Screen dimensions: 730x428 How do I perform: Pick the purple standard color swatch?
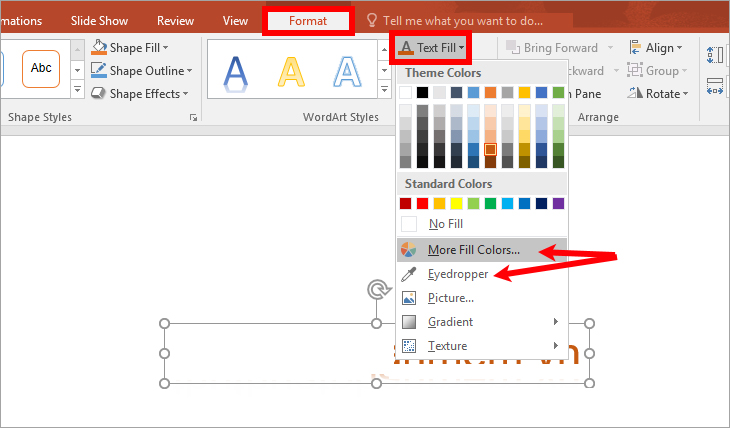558,204
